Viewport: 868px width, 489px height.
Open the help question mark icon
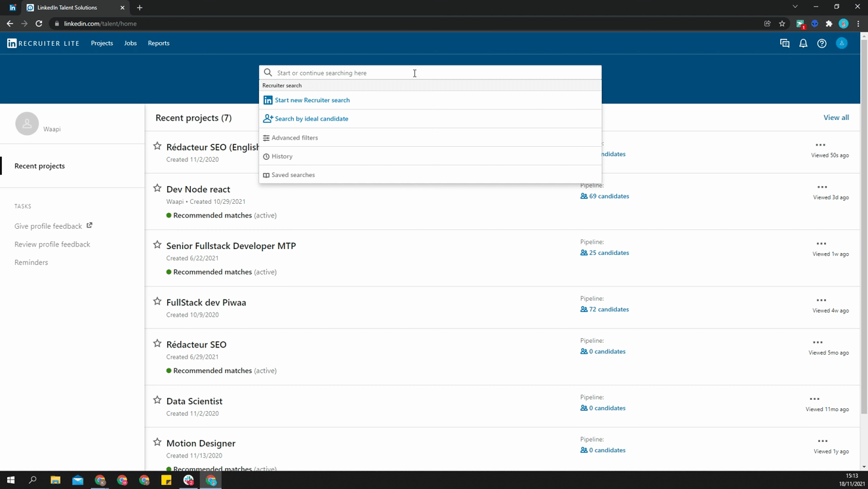[821, 43]
